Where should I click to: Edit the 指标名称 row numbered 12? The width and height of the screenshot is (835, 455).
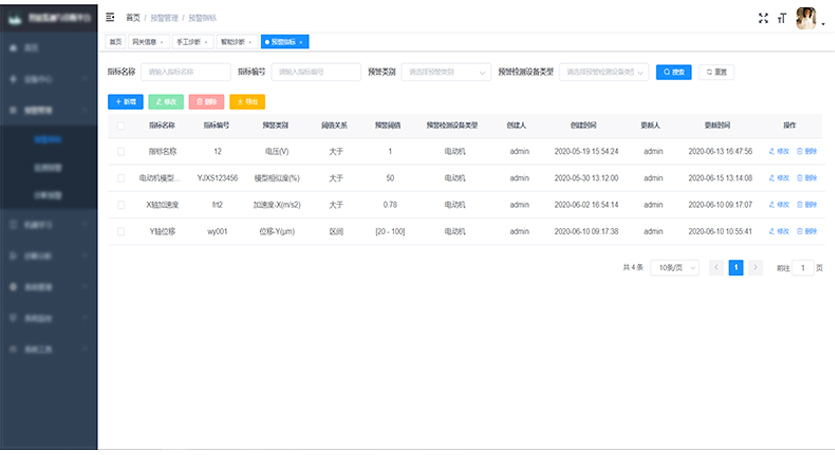coord(779,151)
